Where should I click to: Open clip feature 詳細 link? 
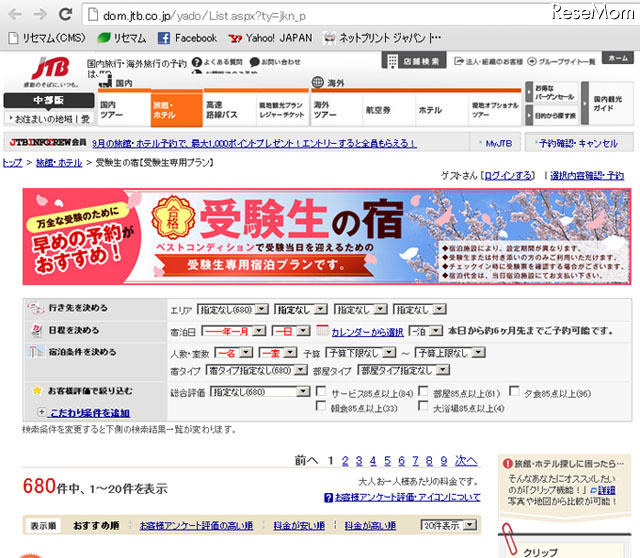[x=607, y=490]
